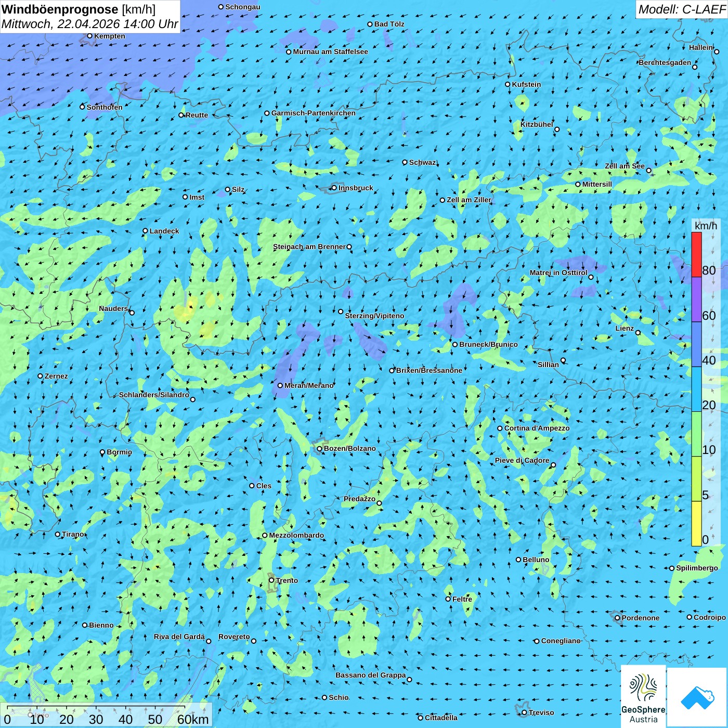Pick the yellow 0–5 legend swatch
This screenshot has width=728, height=728.
click(x=696, y=524)
